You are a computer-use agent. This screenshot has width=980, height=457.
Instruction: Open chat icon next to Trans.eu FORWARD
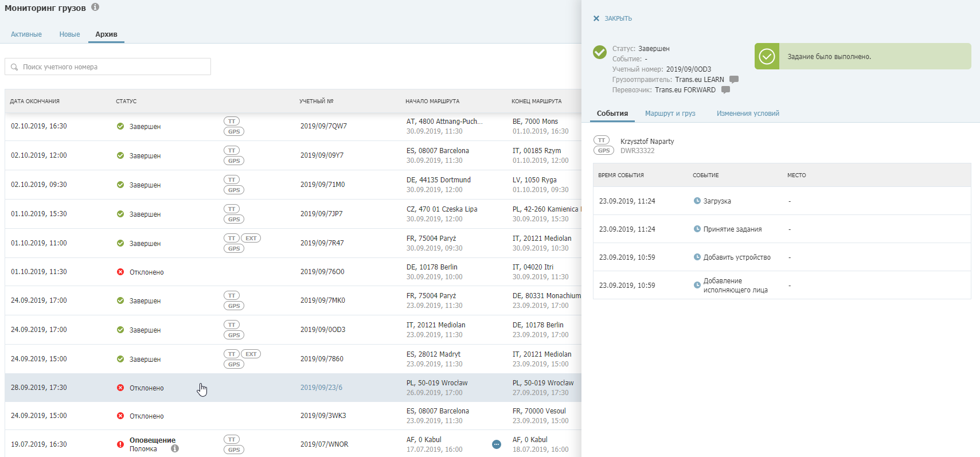pos(725,90)
